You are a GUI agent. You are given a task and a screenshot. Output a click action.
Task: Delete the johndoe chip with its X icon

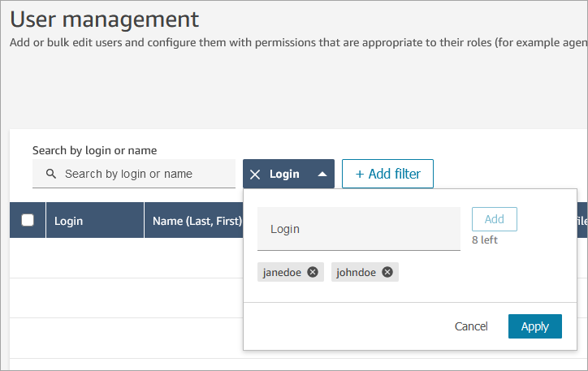coord(387,272)
